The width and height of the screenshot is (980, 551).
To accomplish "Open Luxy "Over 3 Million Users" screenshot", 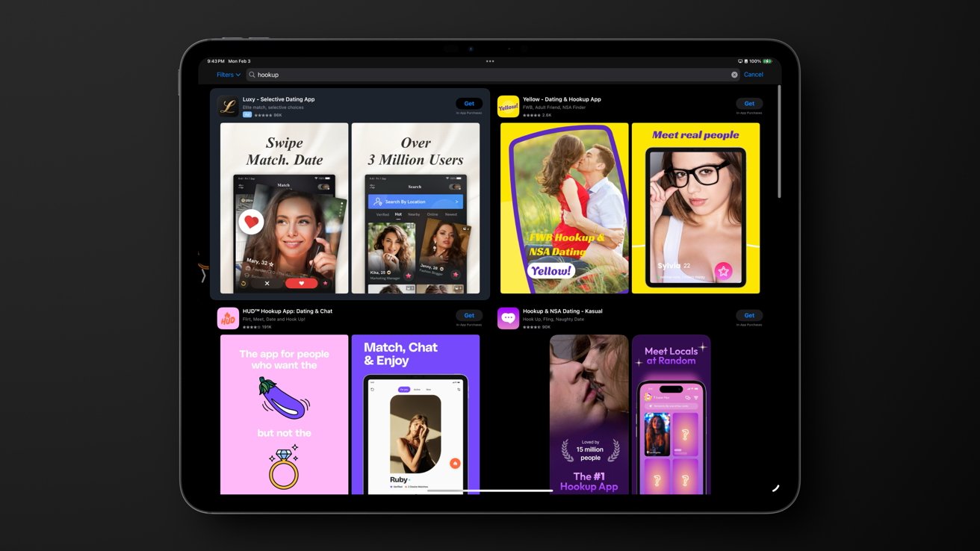I will tap(415, 208).
